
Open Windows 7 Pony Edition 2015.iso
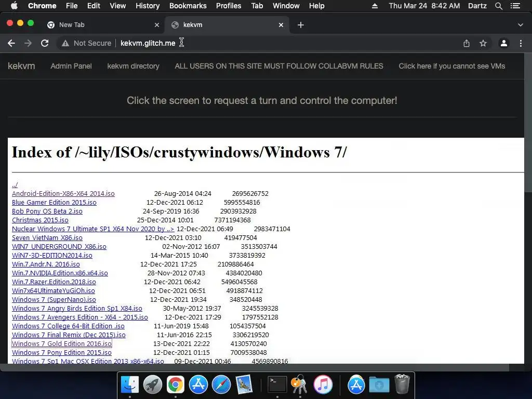(x=62, y=352)
